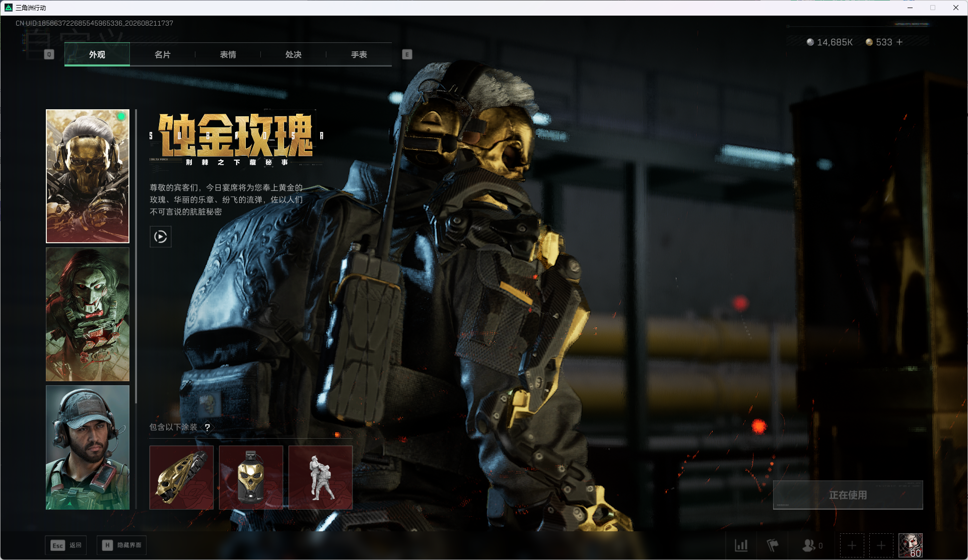Screen dimensions: 968x560
Task: Select the gold skull operator skin thumbnail
Action: pos(88,176)
